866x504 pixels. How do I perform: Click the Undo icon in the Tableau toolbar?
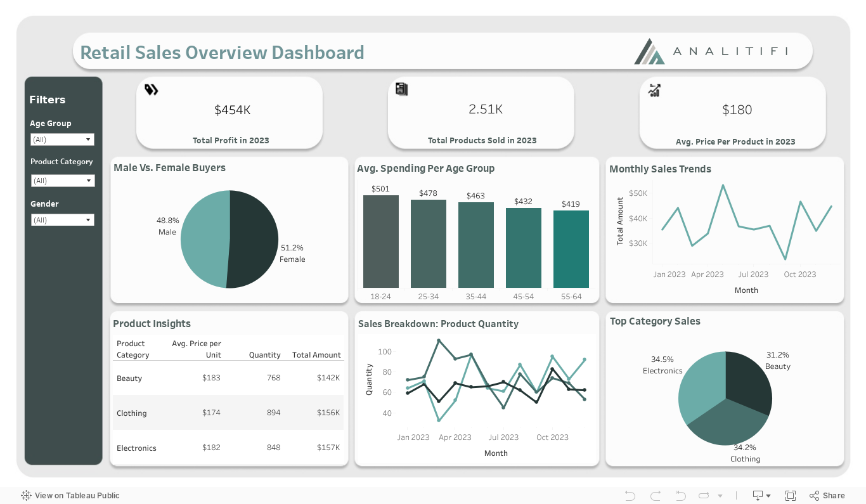point(630,496)
